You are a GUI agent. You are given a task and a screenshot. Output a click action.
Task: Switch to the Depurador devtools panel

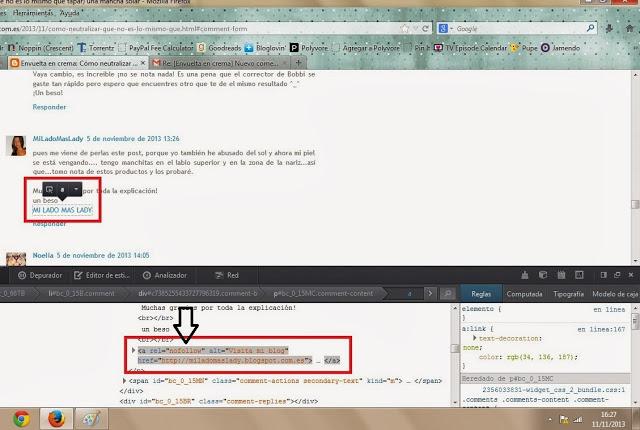[40, 275]
